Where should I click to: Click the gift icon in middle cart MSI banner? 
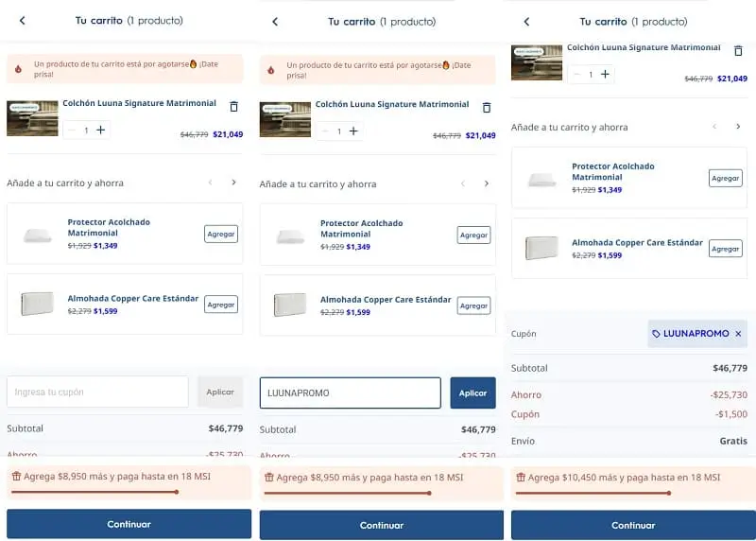pyautogui.click(x=269, y=478)
